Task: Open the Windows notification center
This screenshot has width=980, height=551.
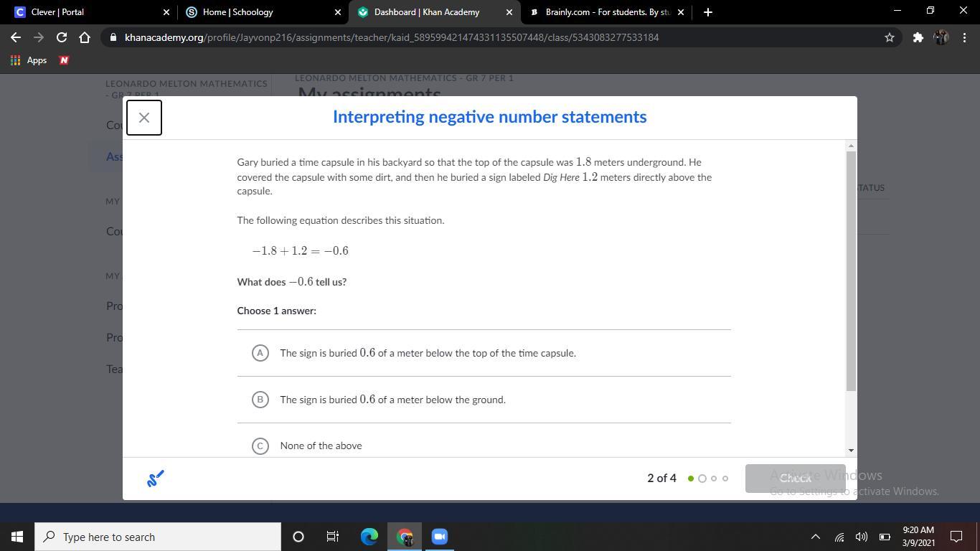Action: click(x=956, y=537)
